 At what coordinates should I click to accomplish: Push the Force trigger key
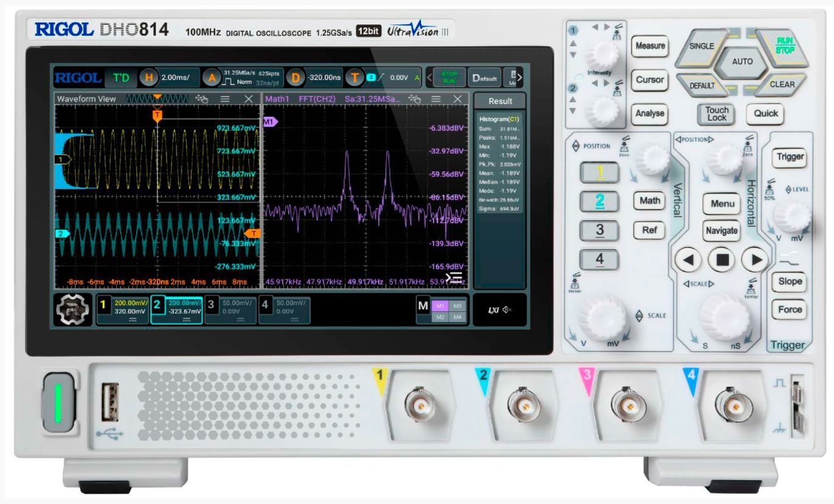pyautogui.click(x=790, y=309)
